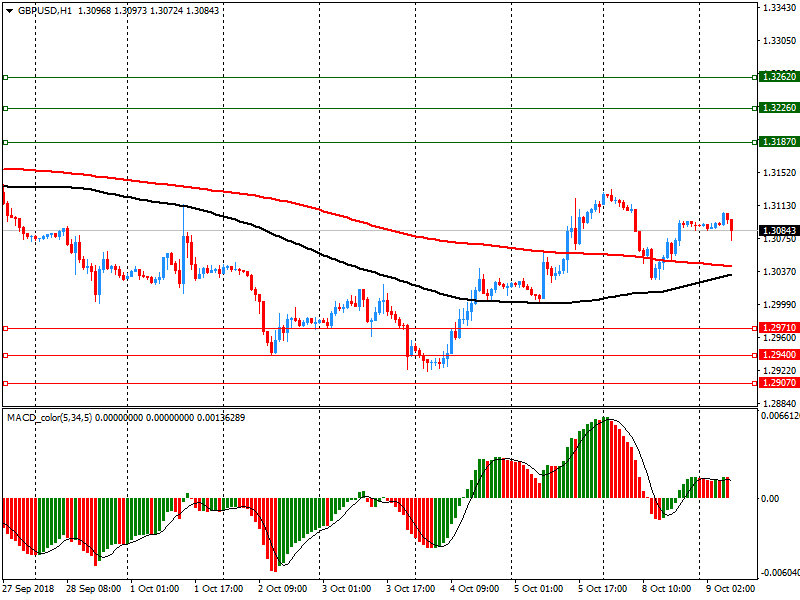Click left handle square of the 1.31870 line

pyautogui.click(x=5, y=142)
